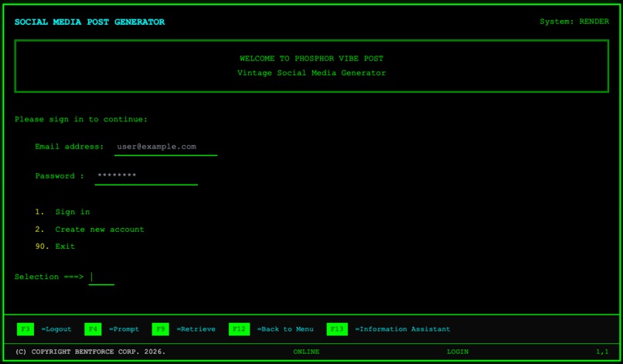
Task: Click the F4 Prompt key button
Action: click(93, 329)
